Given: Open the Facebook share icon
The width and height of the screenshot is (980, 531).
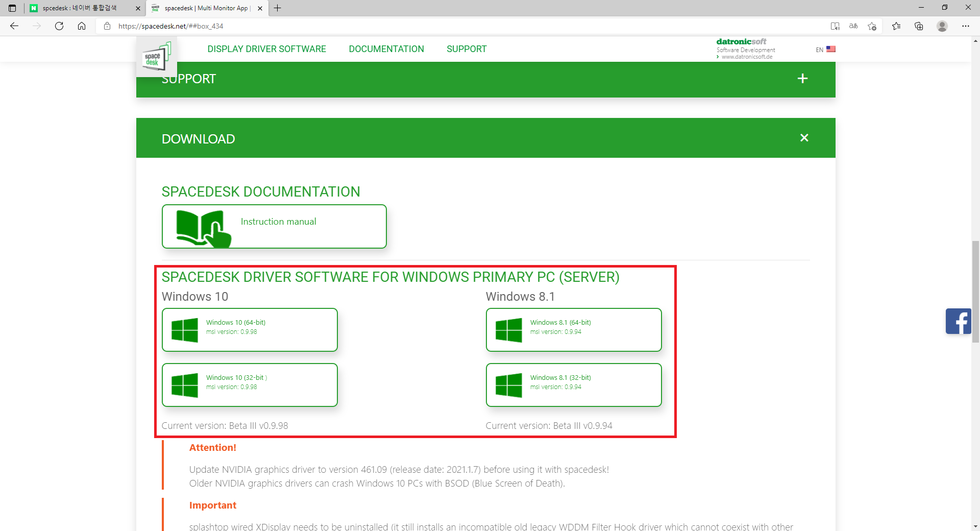Looking at the screenshot, I should (958, 321).
